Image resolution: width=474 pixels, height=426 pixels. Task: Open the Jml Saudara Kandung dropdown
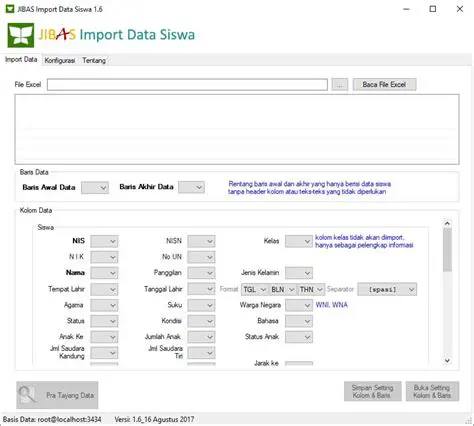point(104,353)
